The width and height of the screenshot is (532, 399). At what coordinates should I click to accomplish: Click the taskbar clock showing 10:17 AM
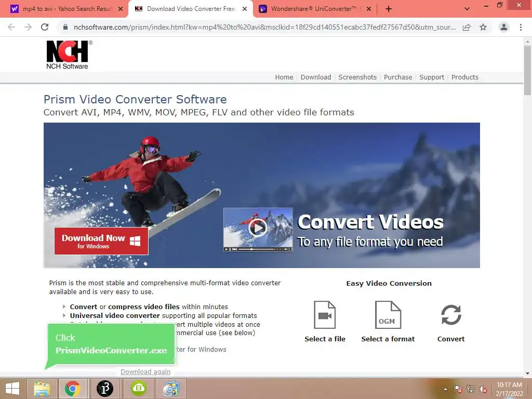point(509,389)
